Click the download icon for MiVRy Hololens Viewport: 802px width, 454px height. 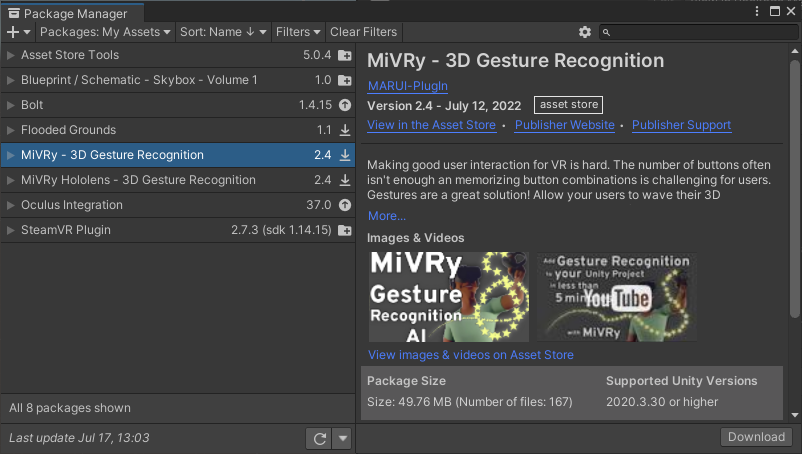coord(345,180)
